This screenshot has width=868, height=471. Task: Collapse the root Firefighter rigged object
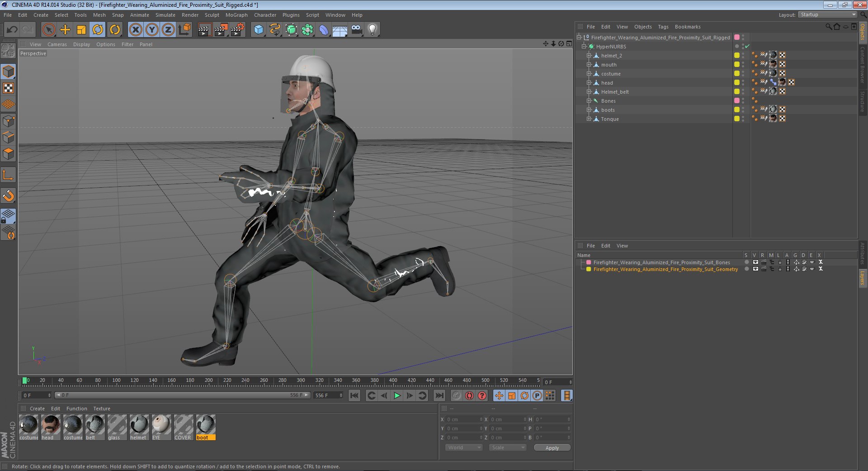(579, 38)
